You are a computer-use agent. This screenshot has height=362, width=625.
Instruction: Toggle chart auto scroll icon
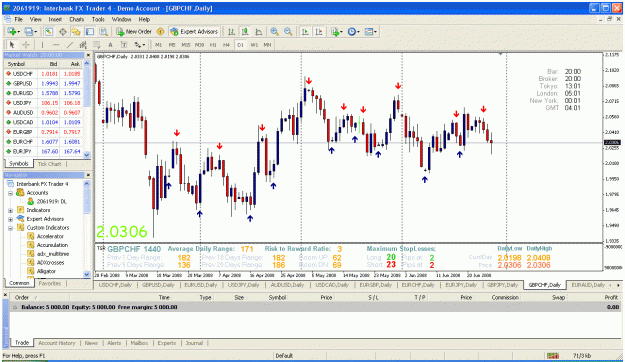pos(305,31)
